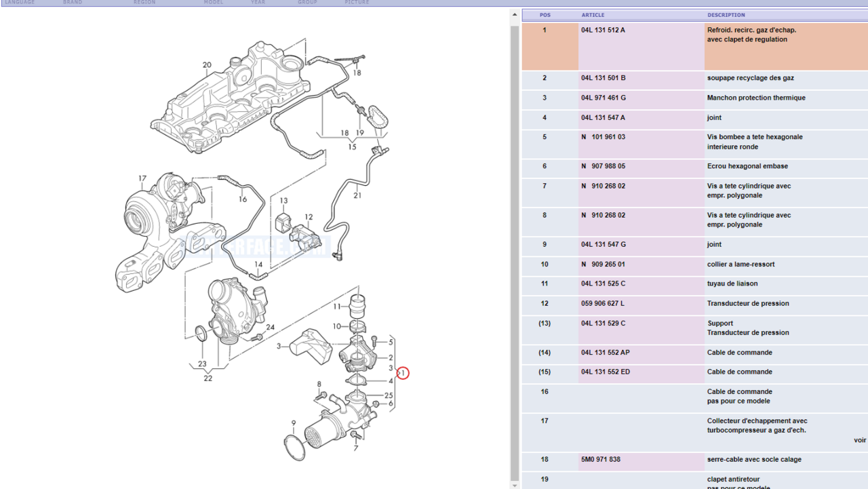
Task: Click the DESCRIPTION column header
Action: 726,15
